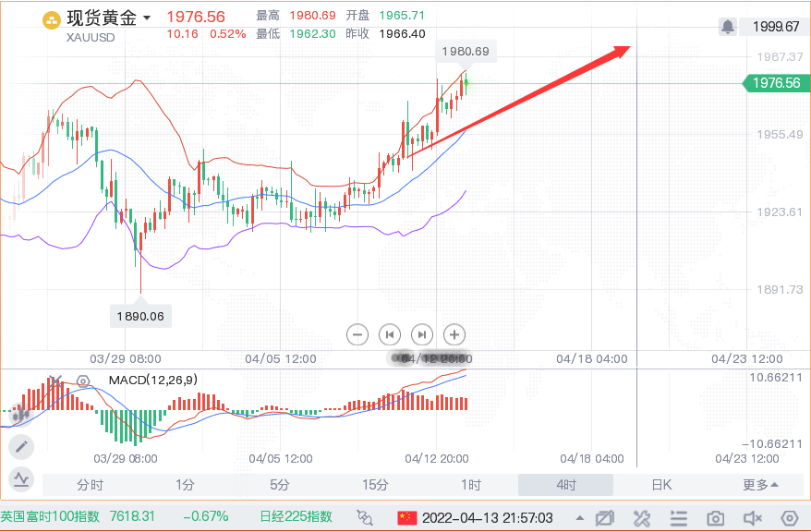Click the network connection plug icon

tap(365, 517)
